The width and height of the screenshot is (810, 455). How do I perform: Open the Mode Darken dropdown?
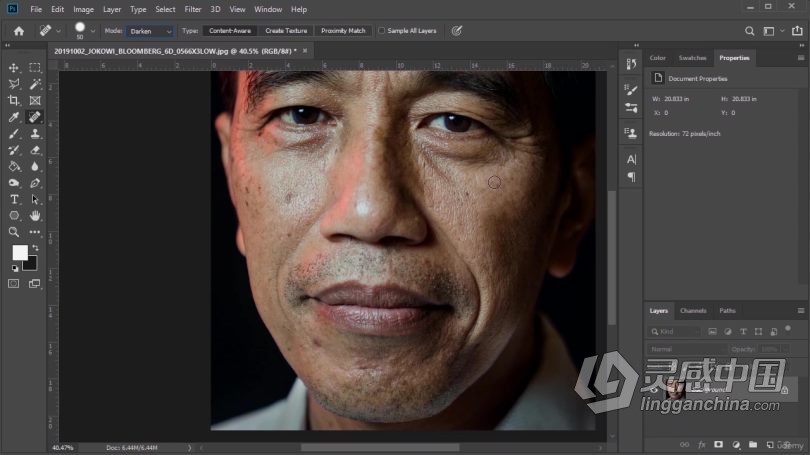(x=150, y=32)
